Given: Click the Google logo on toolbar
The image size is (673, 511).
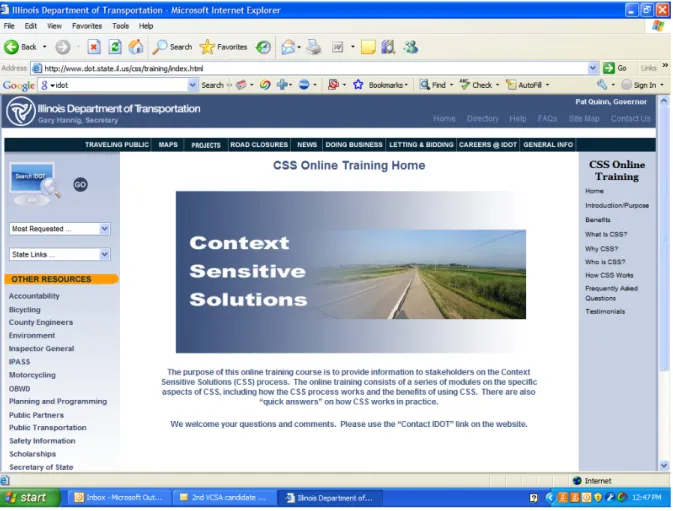Looking at the screenshot, I should pyautogui.click(x=18, y=85).
